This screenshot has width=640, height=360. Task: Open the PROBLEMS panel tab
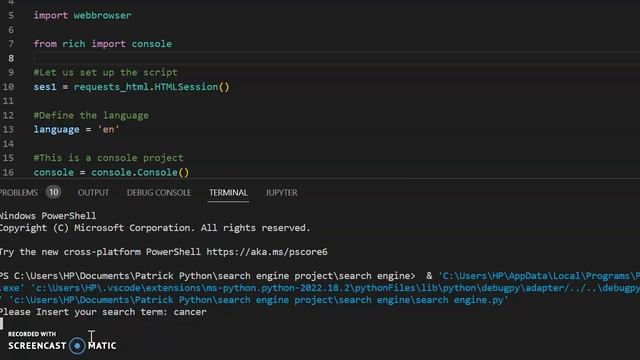[19, 193]
